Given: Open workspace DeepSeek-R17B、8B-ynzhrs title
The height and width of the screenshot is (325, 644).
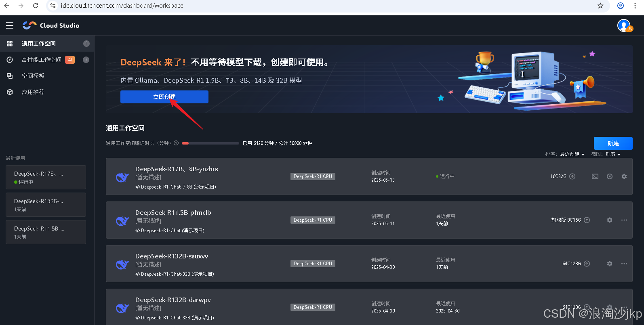Looking at the screenshot, I should [x=177, y=169].
